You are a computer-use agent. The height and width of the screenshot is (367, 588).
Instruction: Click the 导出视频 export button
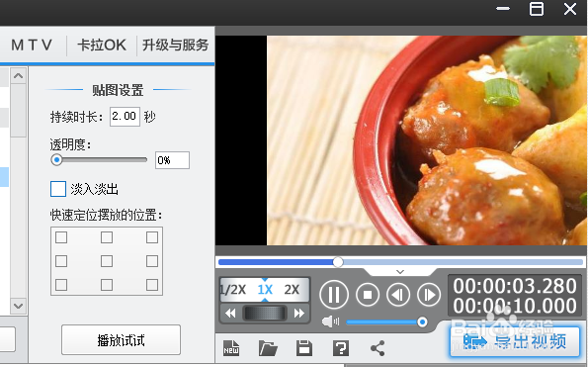pyautogui.click(x=515, y=341)
